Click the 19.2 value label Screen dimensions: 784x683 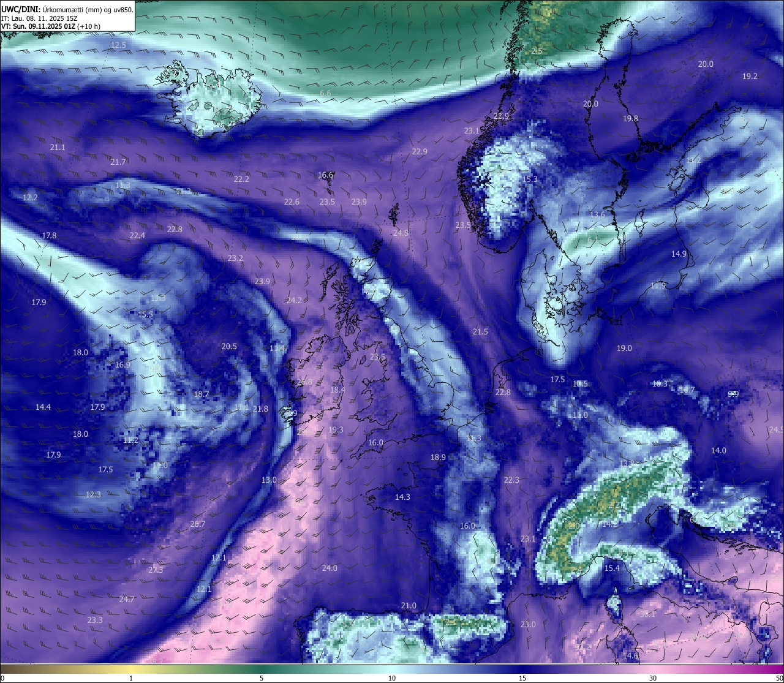click(750, 76)
